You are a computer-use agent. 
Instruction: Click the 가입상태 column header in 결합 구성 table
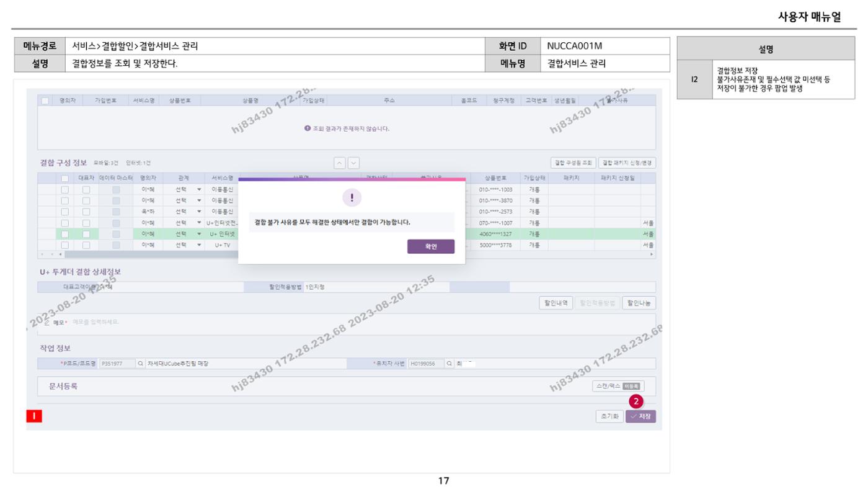pos(534,177)
